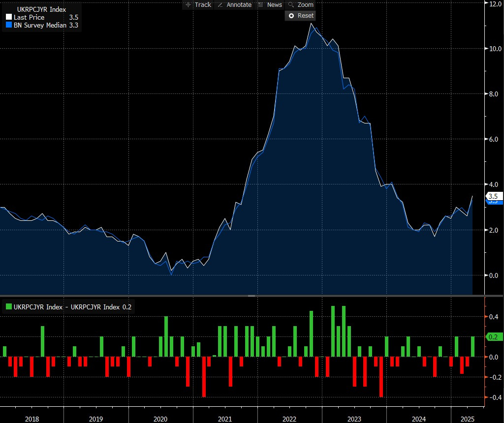This screenshot has height=423, width=504.
Task: Grab the panel divider handle between charts
Action: click(252, 296)
